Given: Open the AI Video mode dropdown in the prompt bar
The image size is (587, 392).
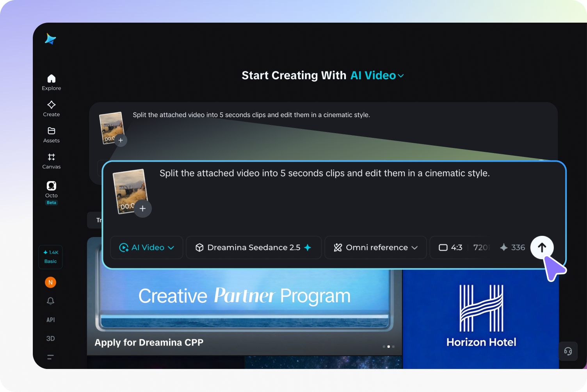Looking at the screenshot, I should point(147,248).
